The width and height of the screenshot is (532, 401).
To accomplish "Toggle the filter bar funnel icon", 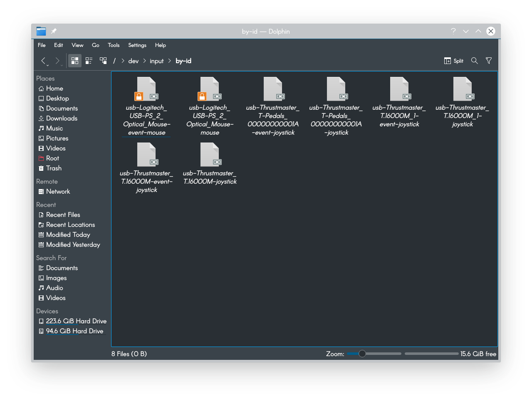I will (489, 61).
